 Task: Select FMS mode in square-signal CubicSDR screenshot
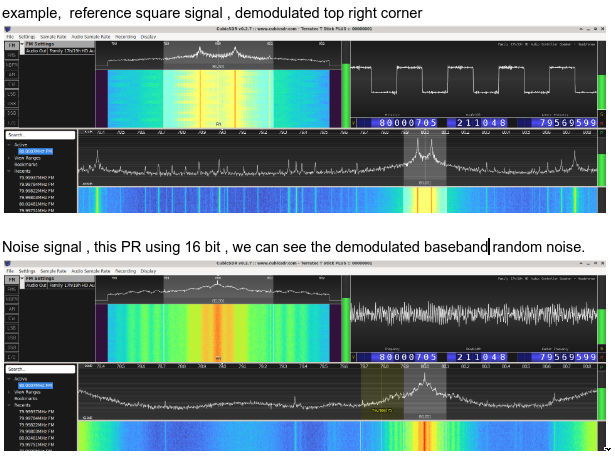12,55
